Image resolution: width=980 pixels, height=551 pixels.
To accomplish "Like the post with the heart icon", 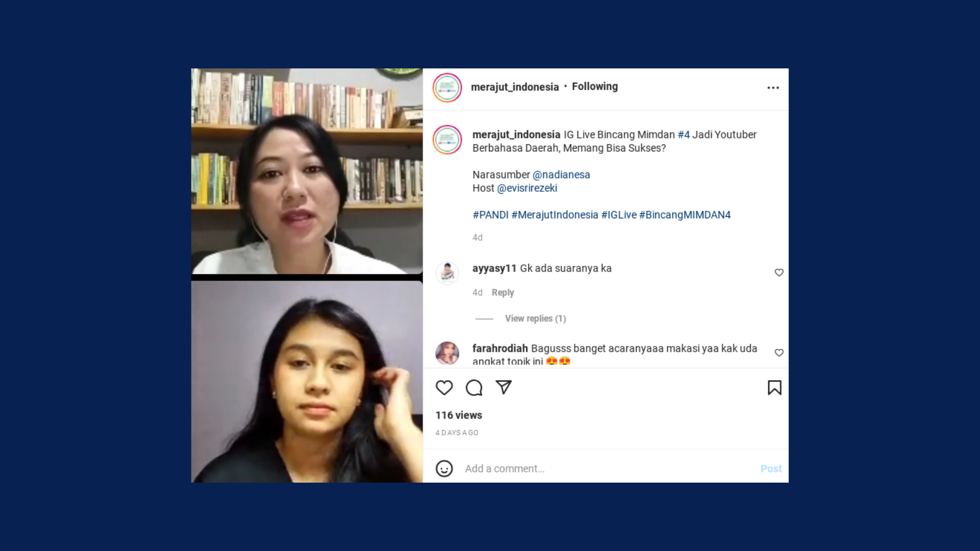I will coord(444,388).
